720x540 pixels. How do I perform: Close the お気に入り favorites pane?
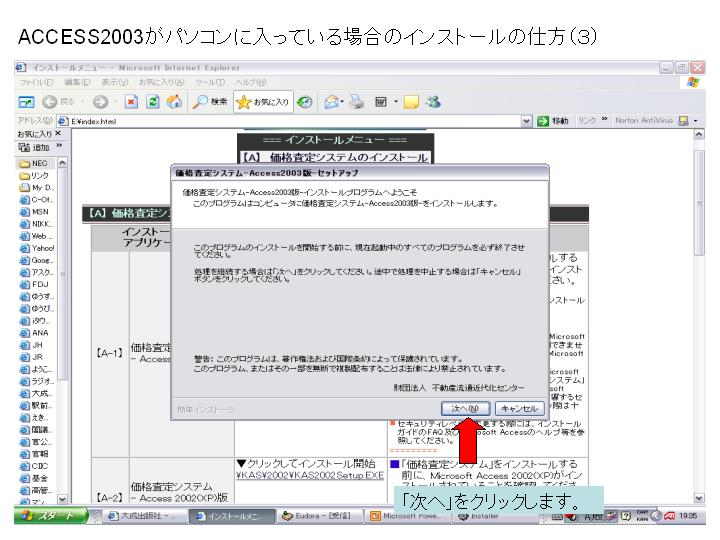(x=58, y=133)
